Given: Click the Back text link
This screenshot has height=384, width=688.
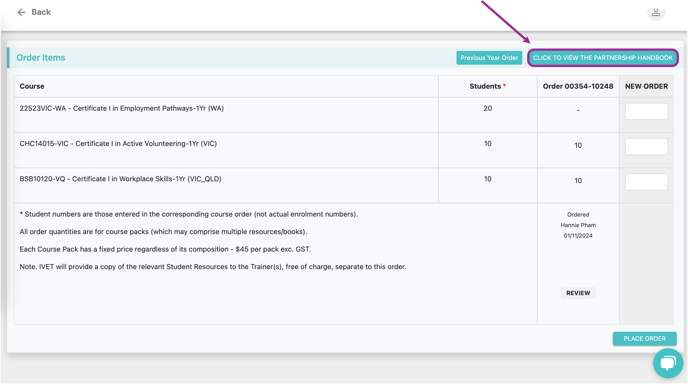Looking at the screenshot, I should 41,12.
